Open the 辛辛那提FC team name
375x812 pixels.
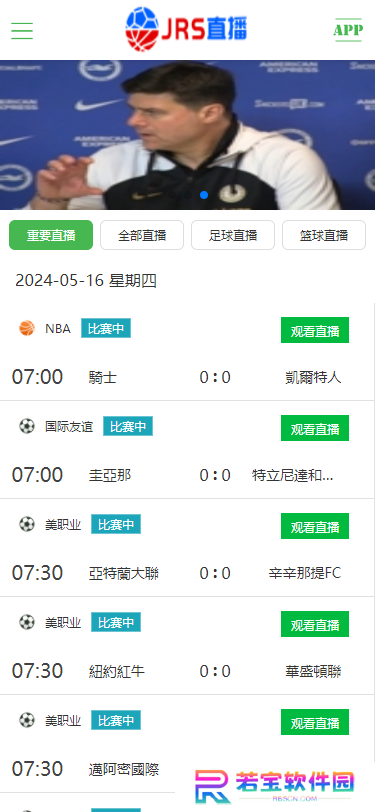pyautogui.click(x=305, y=573)
